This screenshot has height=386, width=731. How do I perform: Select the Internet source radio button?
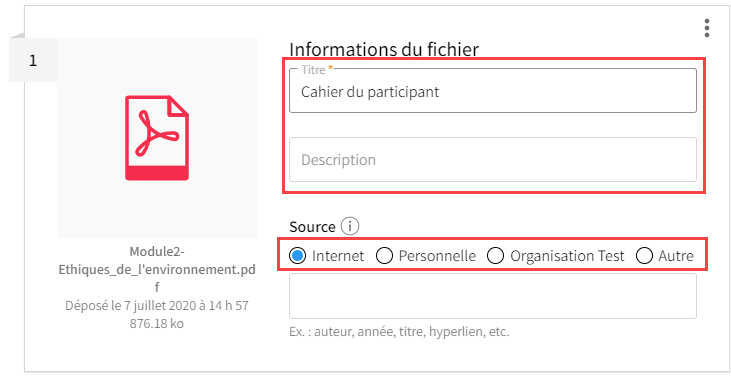(297, 255)
